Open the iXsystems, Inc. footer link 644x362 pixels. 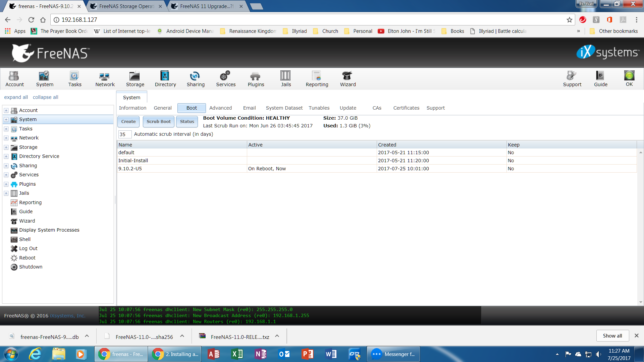(x=67, y=316)
